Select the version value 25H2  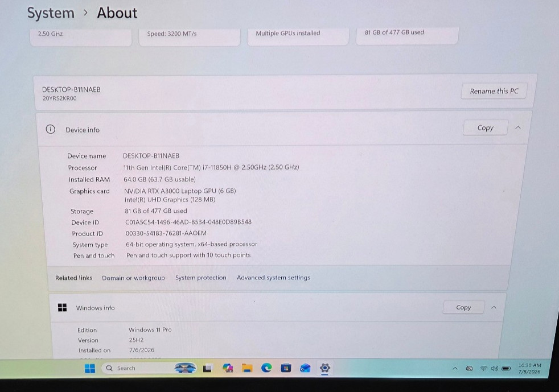point(136,340)
